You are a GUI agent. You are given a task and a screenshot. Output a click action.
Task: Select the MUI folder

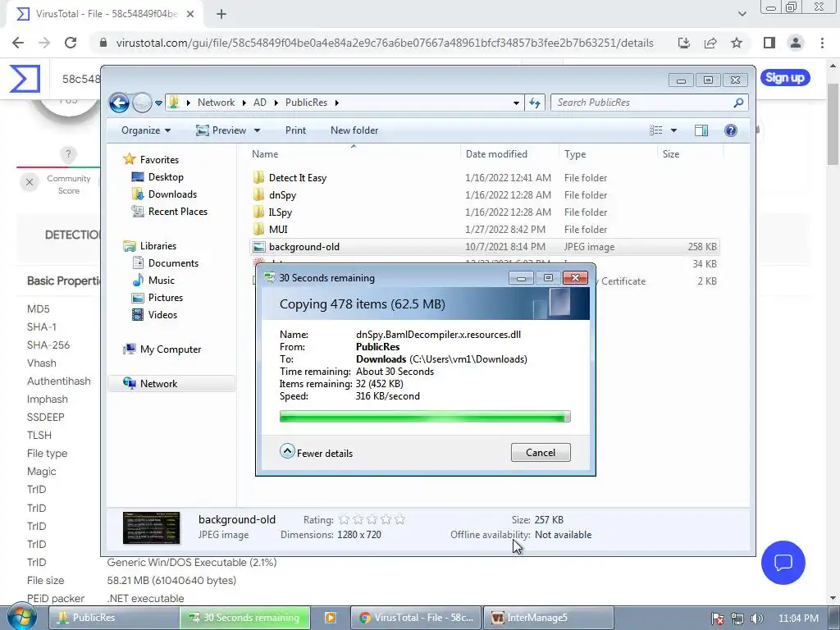point(278,230)
